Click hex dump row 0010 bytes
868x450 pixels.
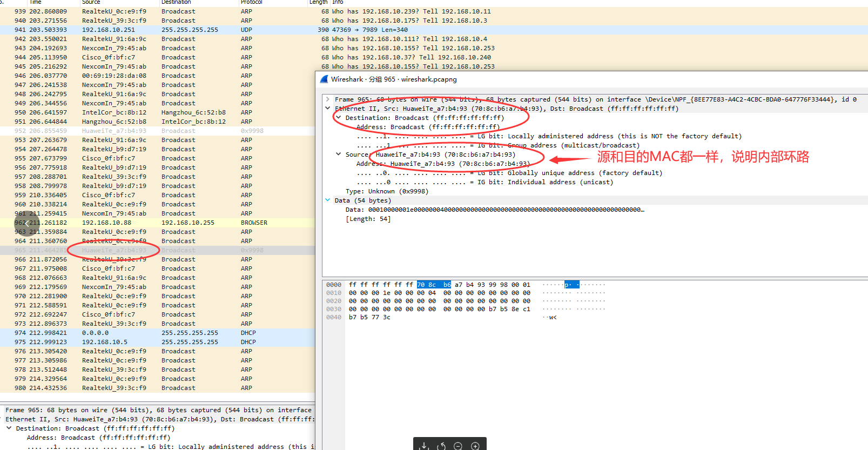pos(440,293)
